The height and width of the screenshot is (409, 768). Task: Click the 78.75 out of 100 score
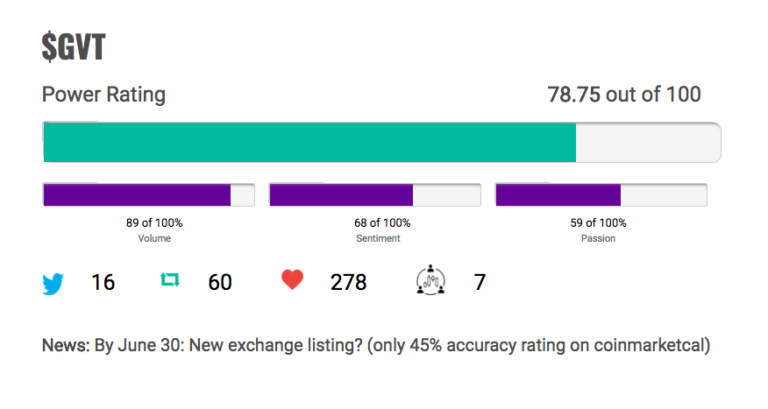coord(624,95)
